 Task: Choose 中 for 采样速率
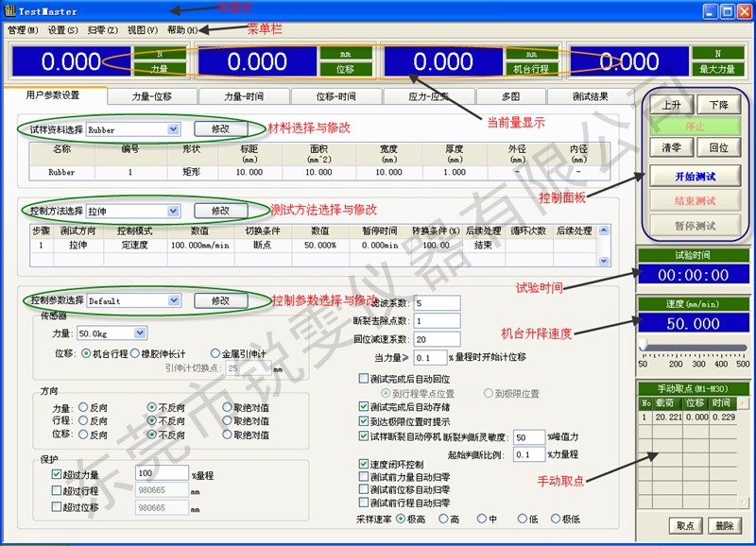(x=482, y=519)
